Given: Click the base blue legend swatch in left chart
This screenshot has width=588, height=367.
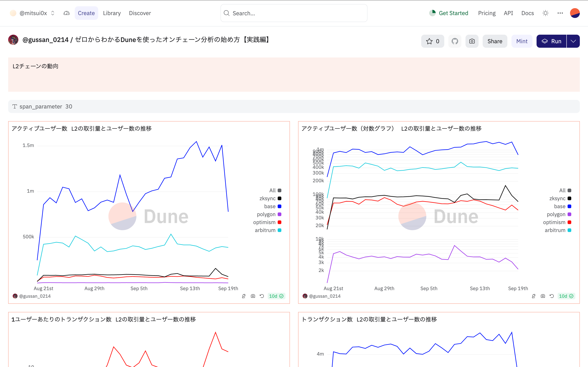Looking at the screenshot, I should pos(280,206).
